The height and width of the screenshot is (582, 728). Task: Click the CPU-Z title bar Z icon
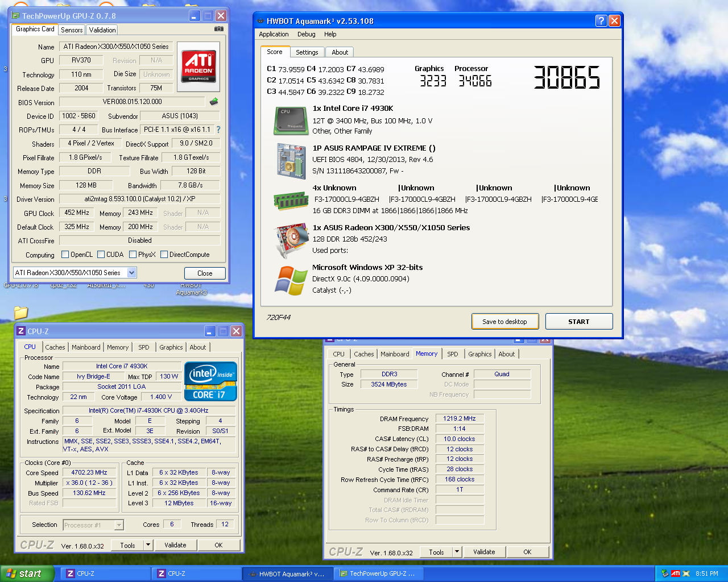pos(20,331)
